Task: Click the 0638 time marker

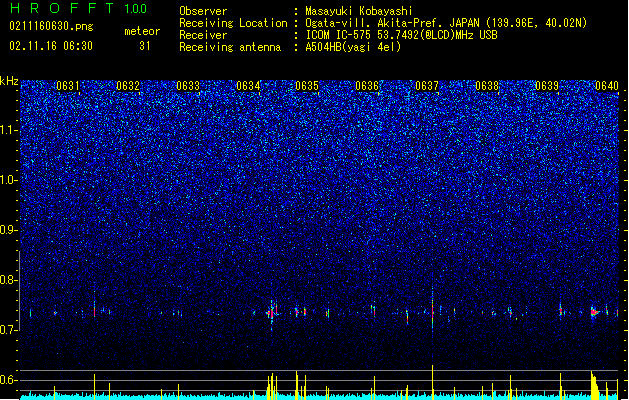Action: coord(487,85)
